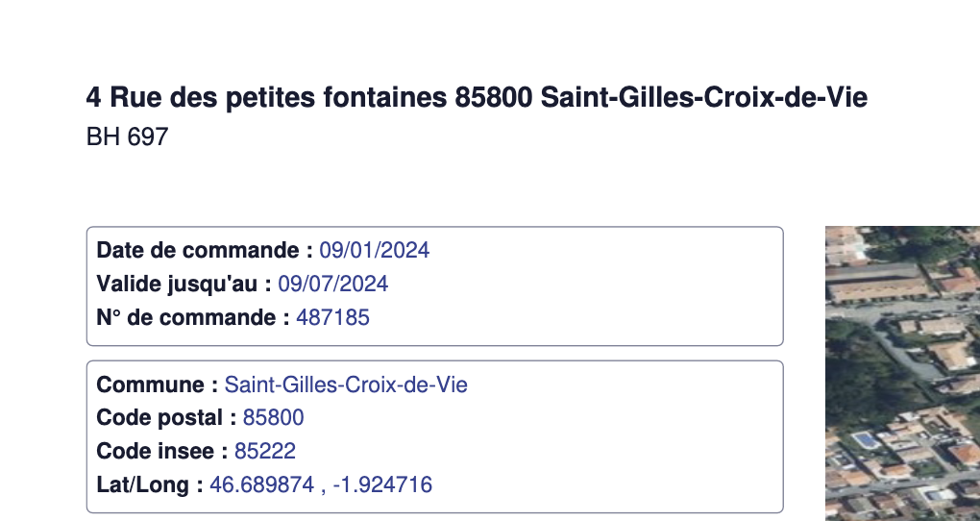The image size is (980, 521).
Task: Select the order number 487185
Action: pyautogui.click(x=332, y=317)
